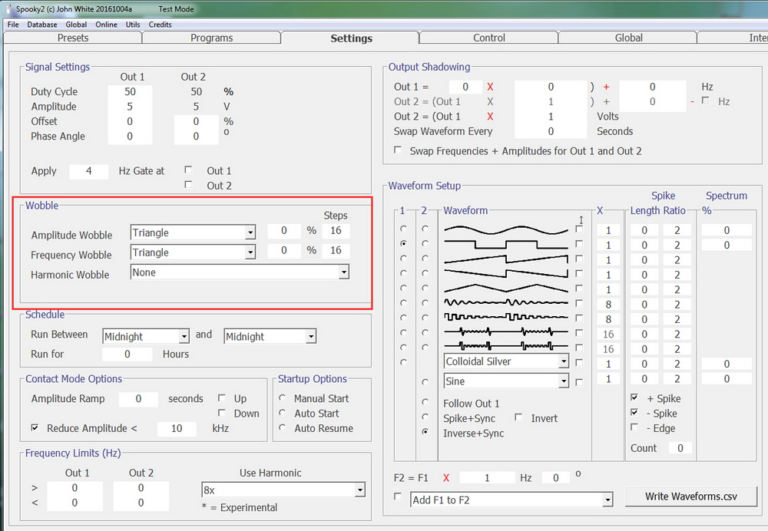The width and height of the screenshot is (768, 531).
Task: Click the falling sawtooth waveform graphic
Action: (x=507, y=274)
